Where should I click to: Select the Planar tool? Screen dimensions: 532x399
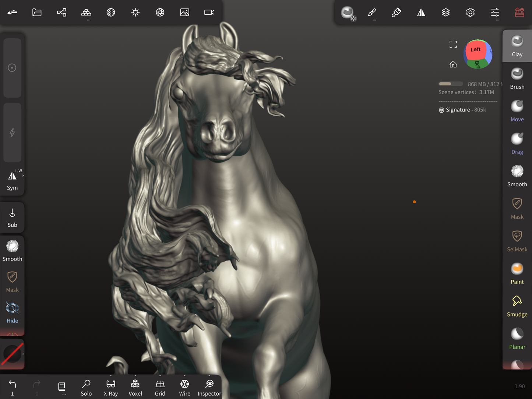[517, 339]
